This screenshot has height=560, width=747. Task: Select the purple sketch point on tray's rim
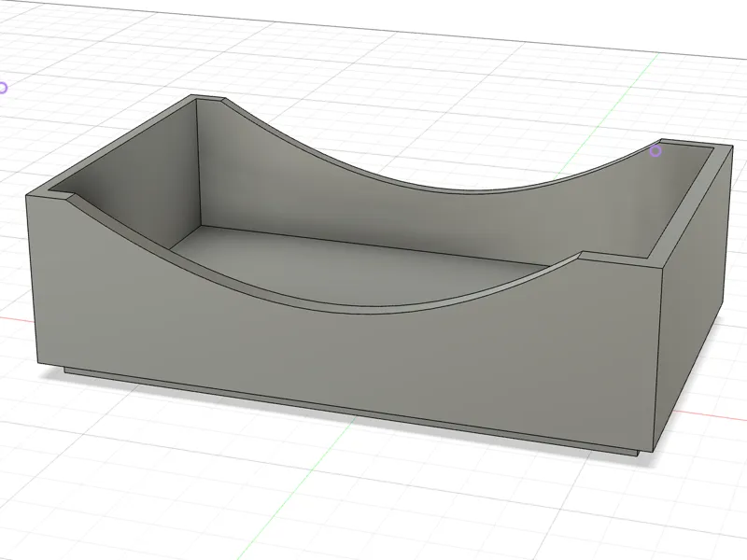click(x=655, y=151)
